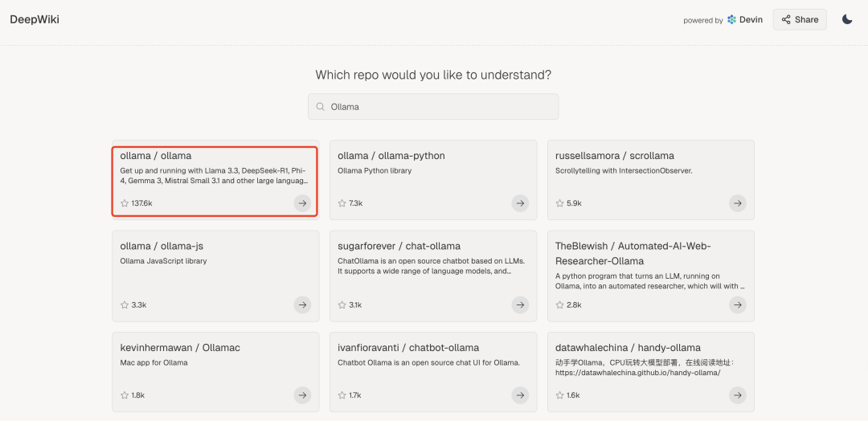Screen dimensions: 868x421
Task: Open arrow on russellsamora / scrollama card
Action: (x=737, y=203)
